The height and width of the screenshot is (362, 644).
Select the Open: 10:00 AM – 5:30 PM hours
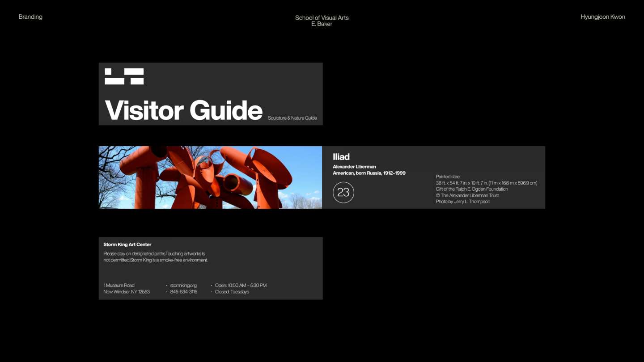(x=241, y=286)
